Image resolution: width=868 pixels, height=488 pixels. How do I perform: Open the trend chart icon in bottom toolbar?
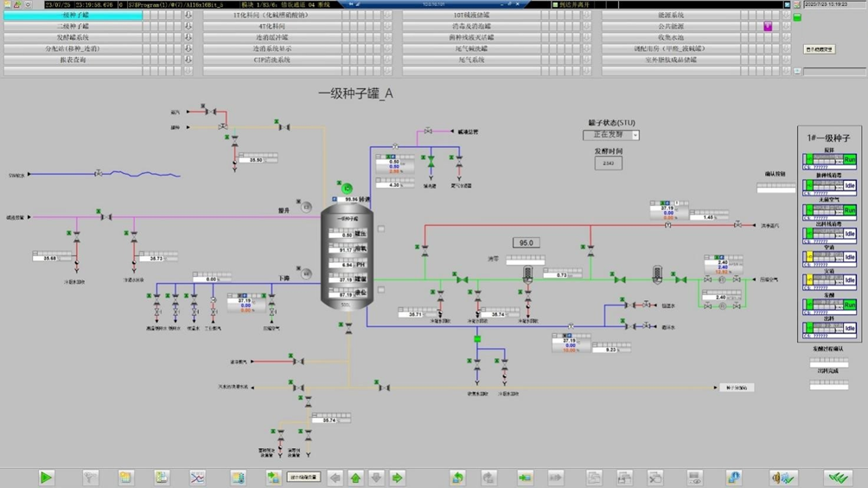coord(197,477)
